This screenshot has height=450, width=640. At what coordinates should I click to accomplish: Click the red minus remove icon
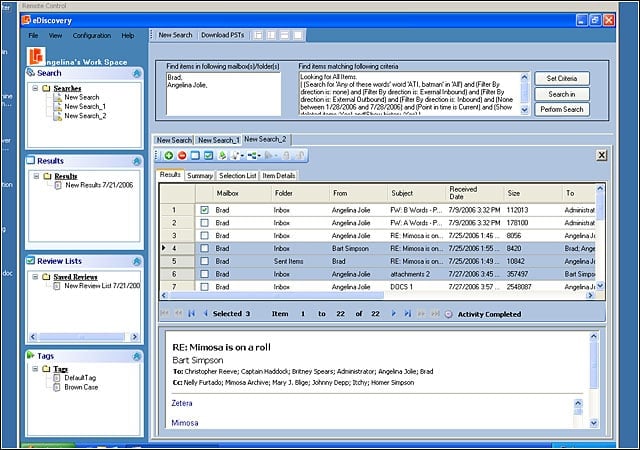pos(182,156)
